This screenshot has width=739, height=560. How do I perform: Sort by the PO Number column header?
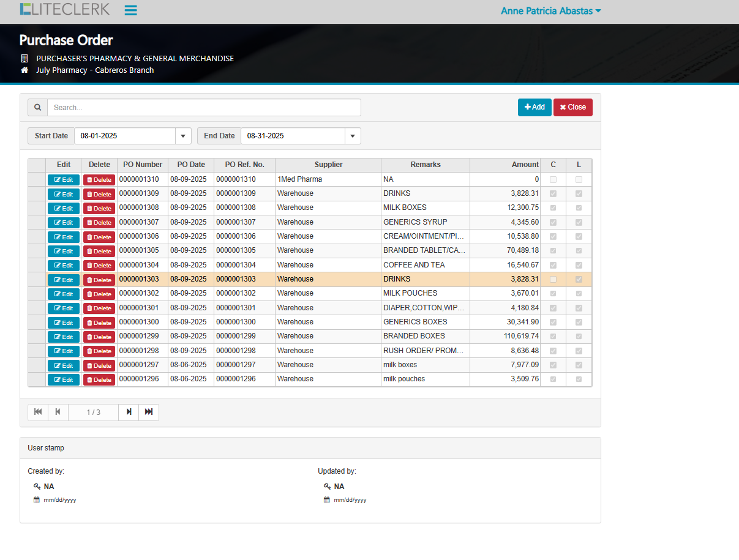click(x=143, y=165)
